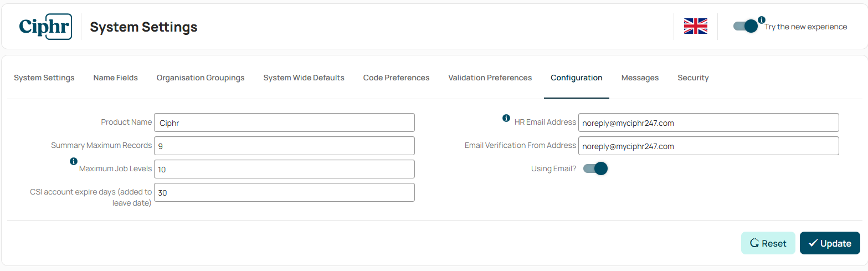Toggle the Try the new experience switch
Viewport: 868px width, 271px height.
tap(746, 26)
